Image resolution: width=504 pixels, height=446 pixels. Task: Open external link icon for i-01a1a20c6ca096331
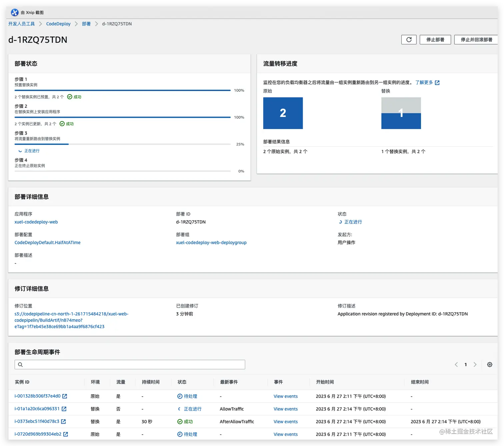click(x=64, y=409)
